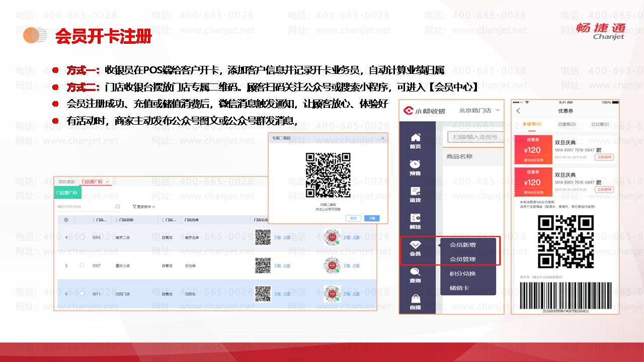
Task: Tap the back arrow on 优惠券 screen
Action: 519,111
